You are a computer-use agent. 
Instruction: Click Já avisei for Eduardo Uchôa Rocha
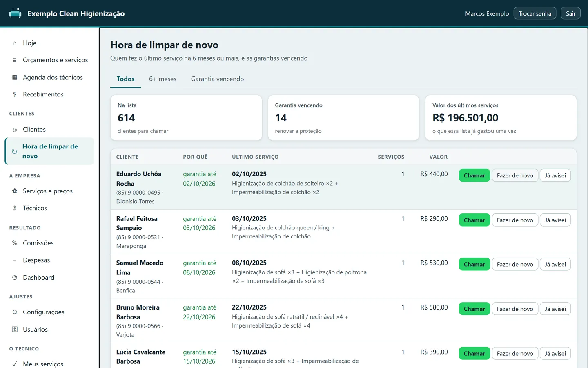(555, 175)
